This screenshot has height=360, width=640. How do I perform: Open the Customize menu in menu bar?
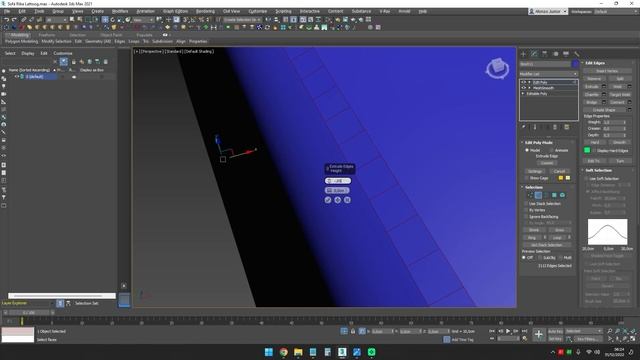258,11
